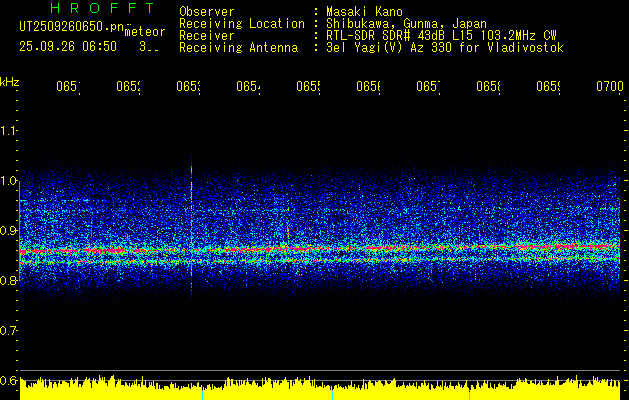Click the yellow signal level histogram
The image size is (629, 400).
click(x=320, y=388)
